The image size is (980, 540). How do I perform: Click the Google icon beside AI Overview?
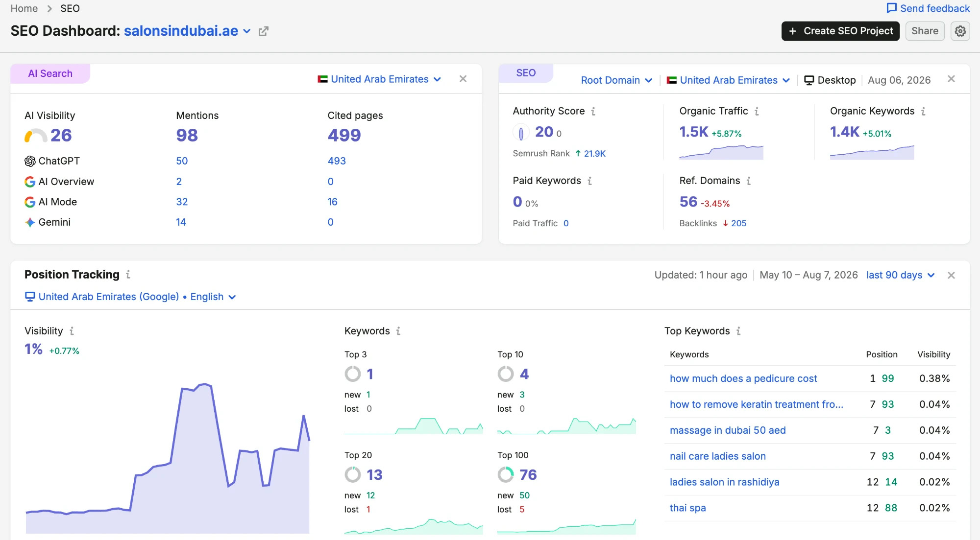[30, 182]
